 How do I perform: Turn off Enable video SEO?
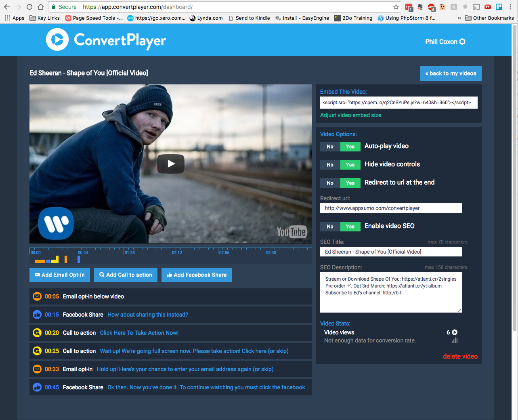[330, 227]
